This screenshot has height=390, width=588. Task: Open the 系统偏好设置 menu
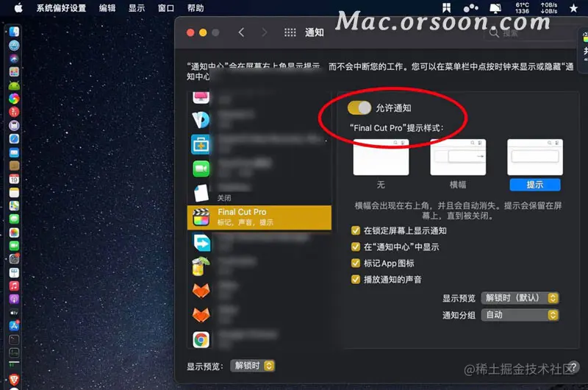point(61,8)
